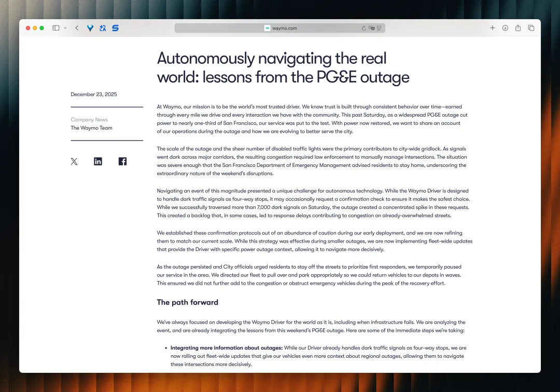Image resolution: width=560 pixels, height=392 pixels.
Task: Show downloads with the download arrow icon
Action: coord(505,28)
